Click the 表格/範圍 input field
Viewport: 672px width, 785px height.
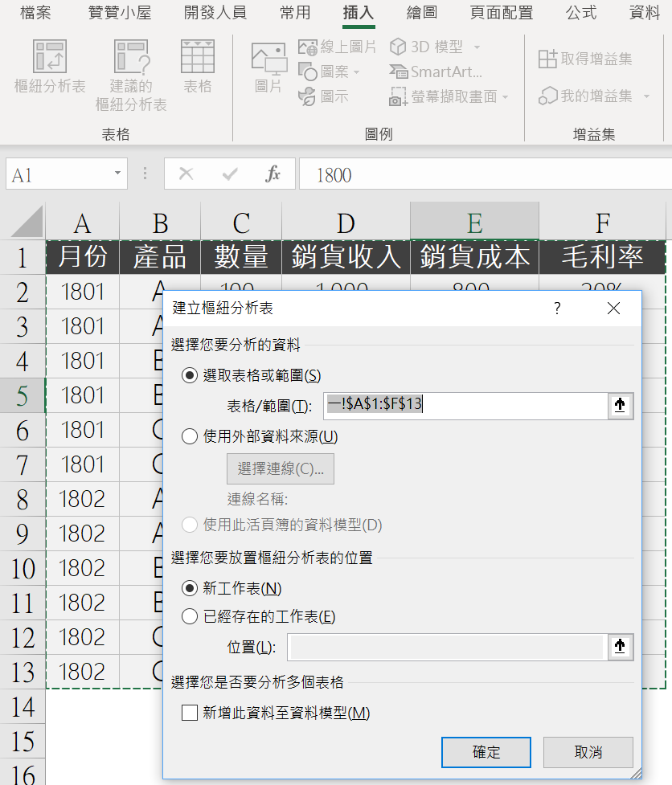pos(465,406)
